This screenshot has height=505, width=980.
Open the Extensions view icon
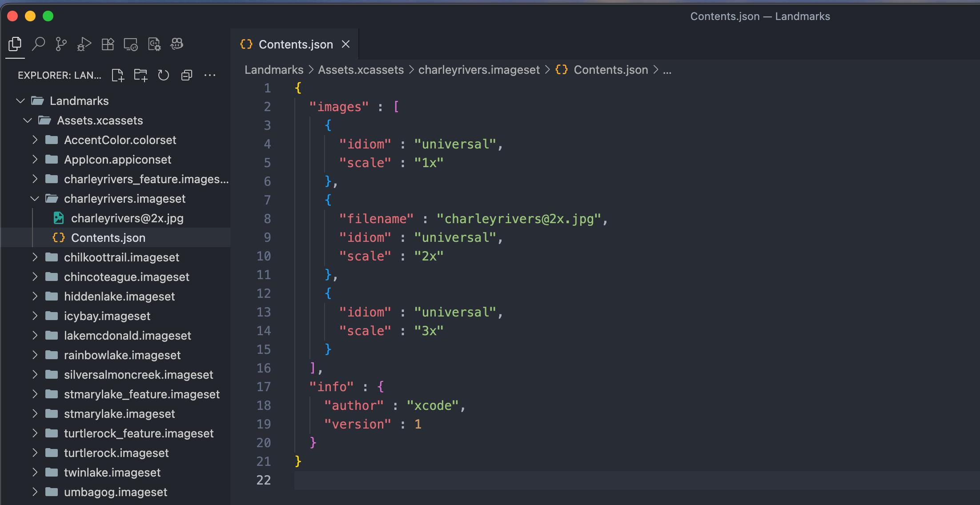108,44
